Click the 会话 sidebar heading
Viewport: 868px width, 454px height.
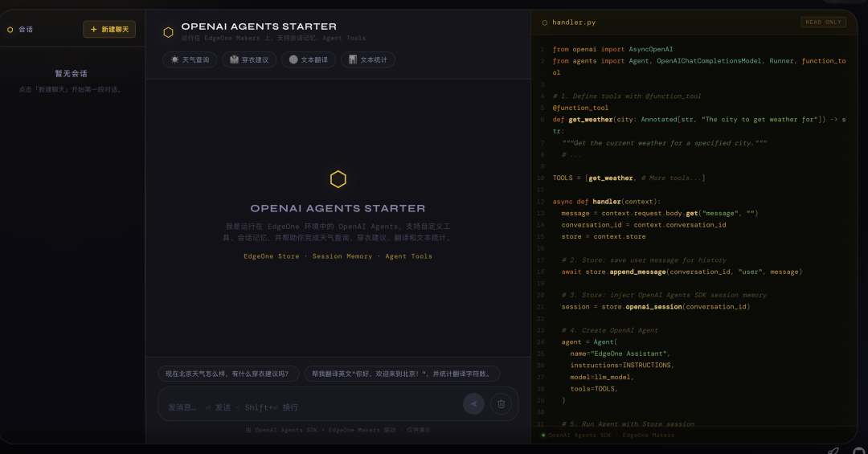coord(26,30)
